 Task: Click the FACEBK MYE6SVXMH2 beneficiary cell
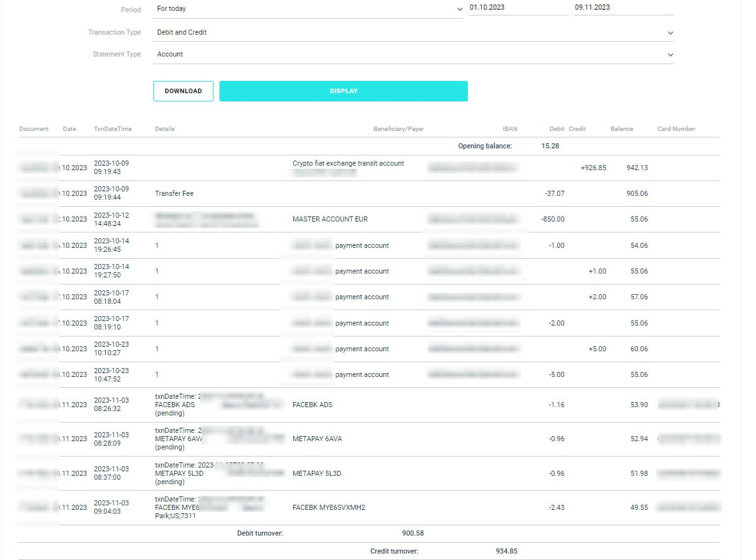(329, 507)
